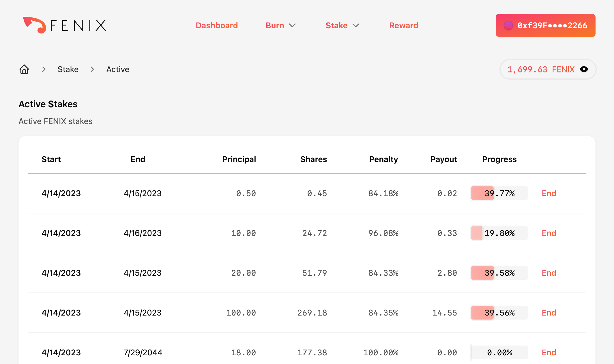614x364 pixels.
Task: Open the Dashboard page
Action: (217, 25)
